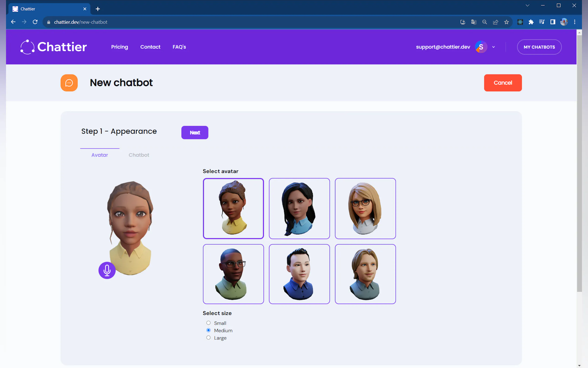Switch to the Chatbot tab
This screenshot has width=588, height=368.
[x=139, y=155]
